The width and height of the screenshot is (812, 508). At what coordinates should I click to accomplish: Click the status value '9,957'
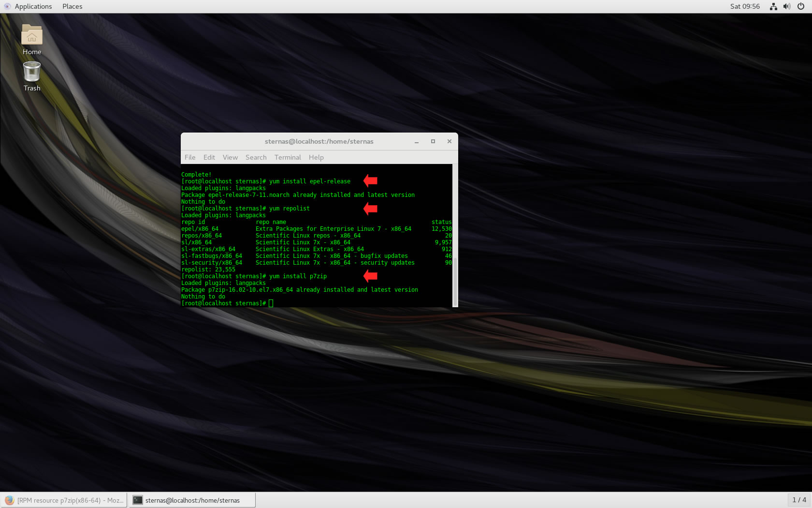[x=443, y=242]
